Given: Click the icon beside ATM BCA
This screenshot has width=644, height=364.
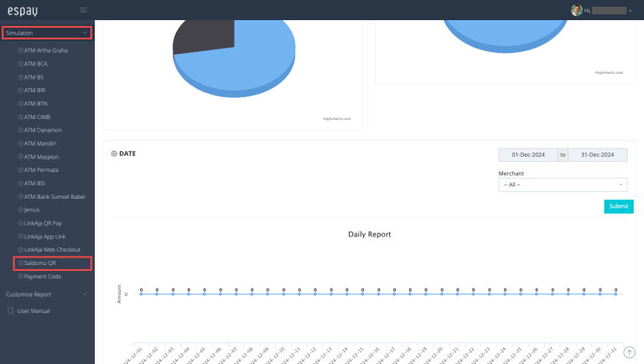Looking at the screenshot, I should (20, 64).
